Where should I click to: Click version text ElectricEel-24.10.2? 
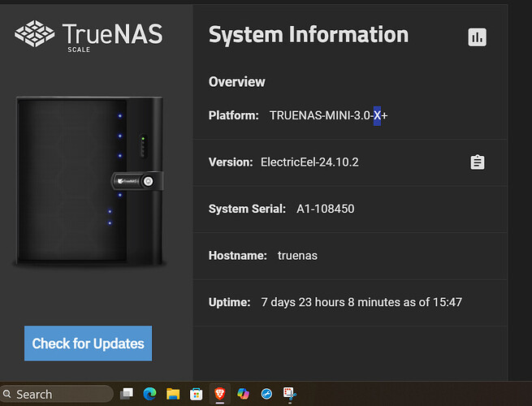coord(309,162)
